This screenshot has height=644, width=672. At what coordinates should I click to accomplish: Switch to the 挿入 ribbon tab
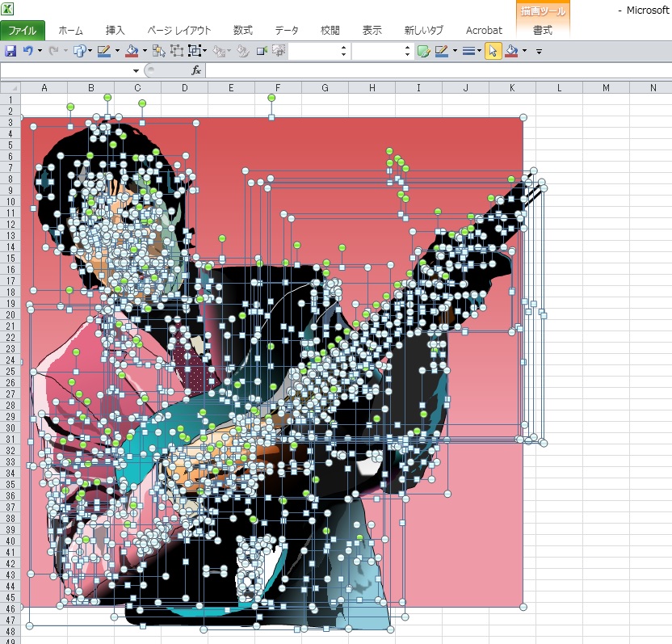(x=115, y=31)
